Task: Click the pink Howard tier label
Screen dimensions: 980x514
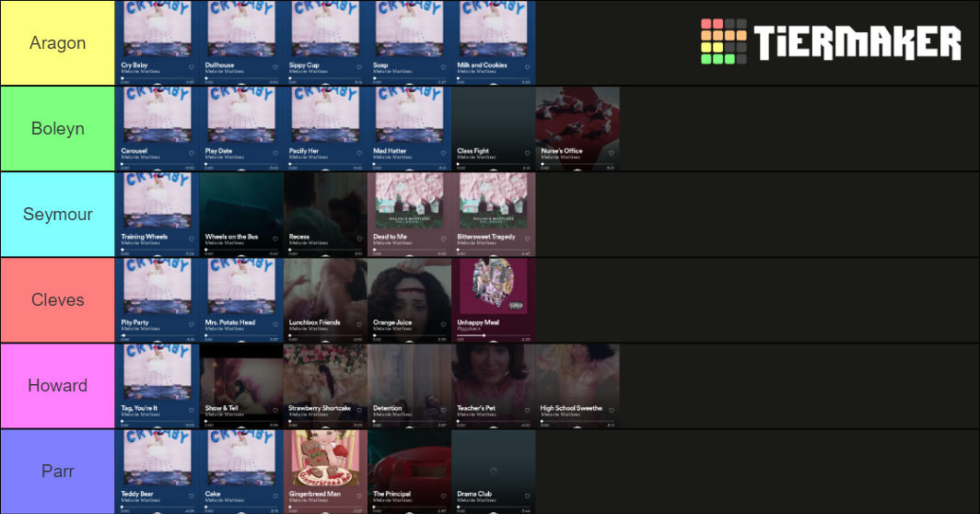Action: [x=57, y=385]
